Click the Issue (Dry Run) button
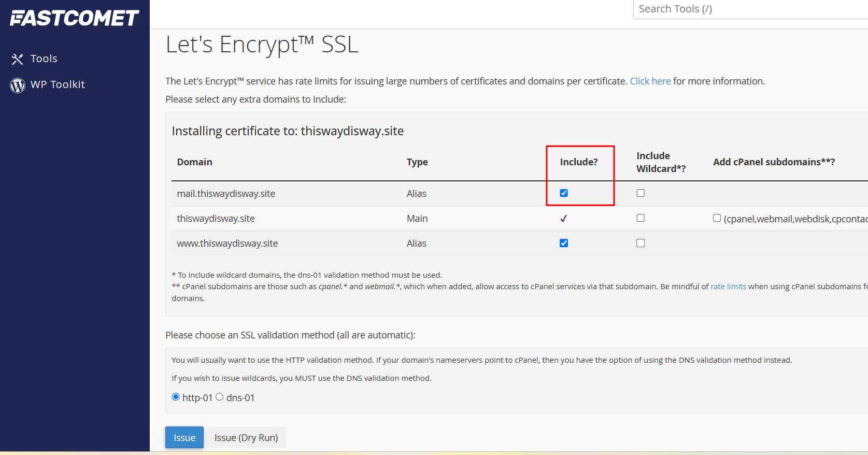Image resolution: width=868 pixels, height=455 pixels. [246, 437]
